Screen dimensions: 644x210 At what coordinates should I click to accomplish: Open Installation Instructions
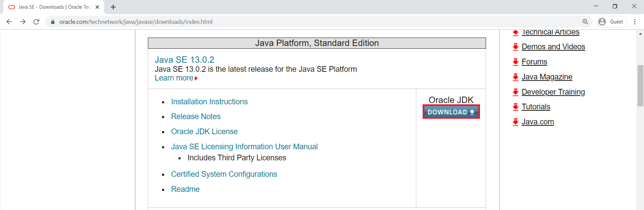click(x=209, y=102)
